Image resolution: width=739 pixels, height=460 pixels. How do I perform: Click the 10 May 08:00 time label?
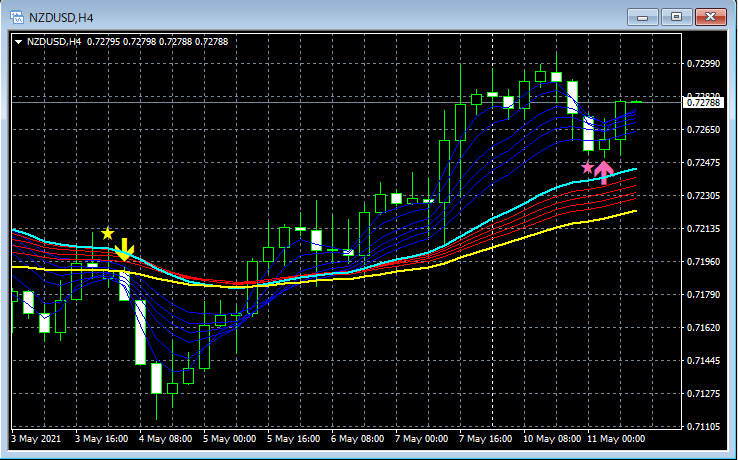552,439
